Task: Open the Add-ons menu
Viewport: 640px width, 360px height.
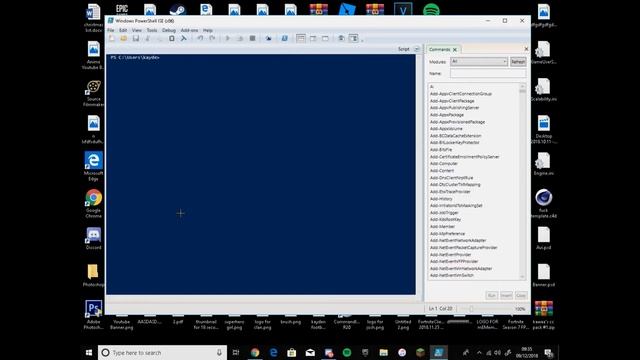Action: click(x=189, y=30)
